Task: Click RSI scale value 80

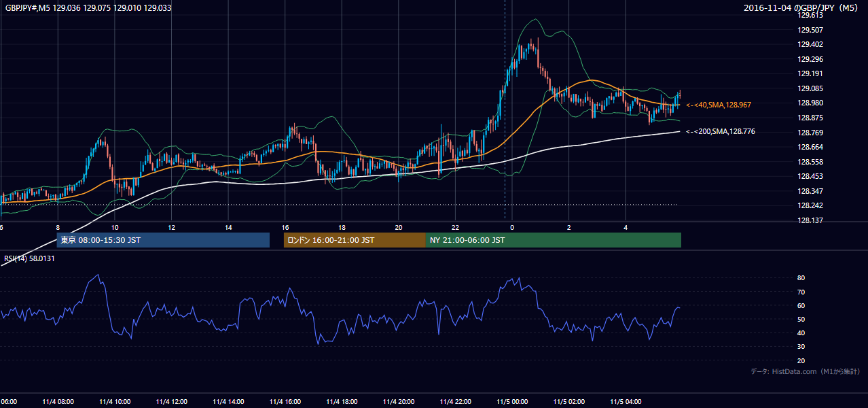Action: (801, 278)
